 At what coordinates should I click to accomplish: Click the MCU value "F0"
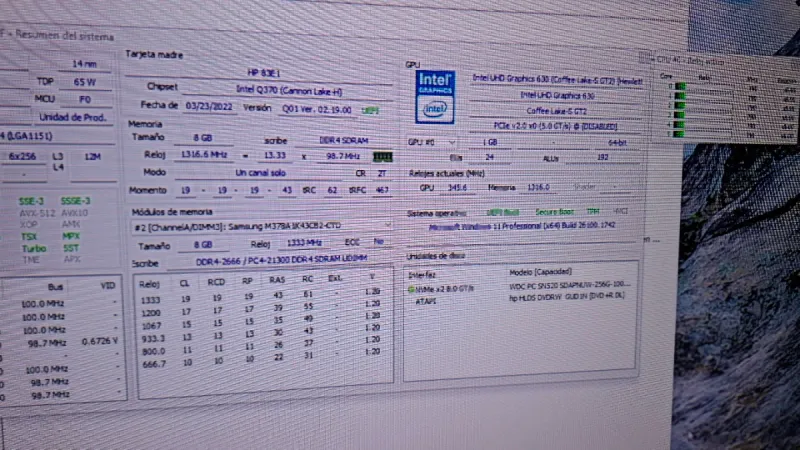pyautogui.click(x=85, y=99)
